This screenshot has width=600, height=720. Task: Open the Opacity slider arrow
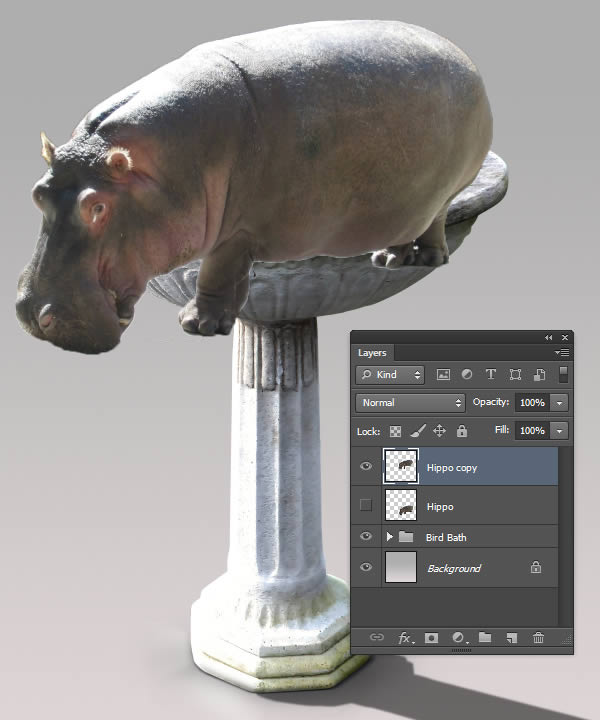(560, 403)
